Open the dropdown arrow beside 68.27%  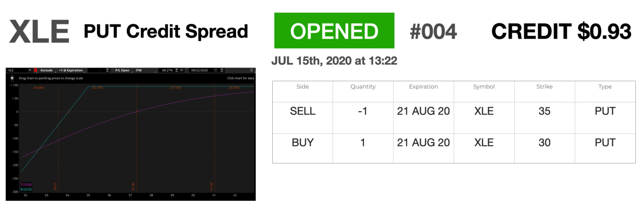click(x=182, y=70)
